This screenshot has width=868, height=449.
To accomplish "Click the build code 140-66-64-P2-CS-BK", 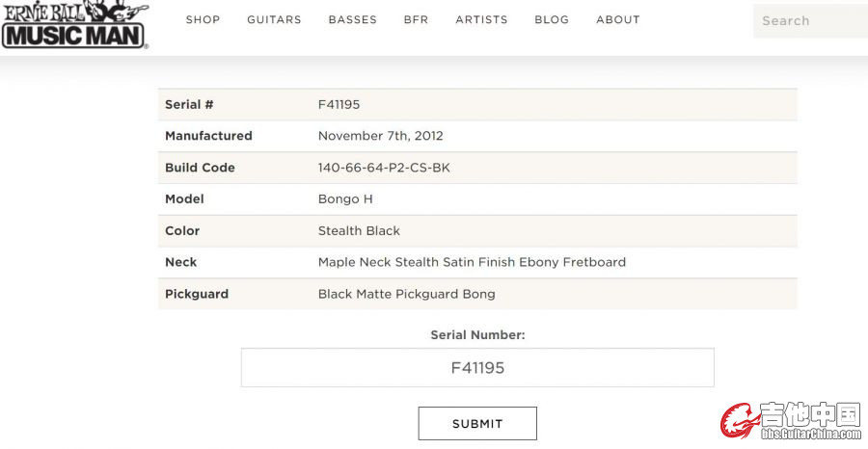I will (384, 168).
